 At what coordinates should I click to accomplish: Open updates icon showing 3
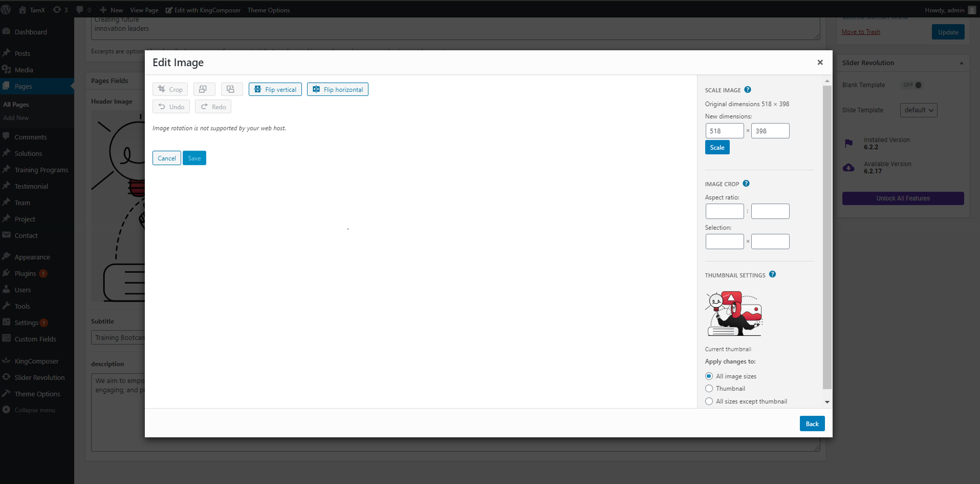[60, 10]
